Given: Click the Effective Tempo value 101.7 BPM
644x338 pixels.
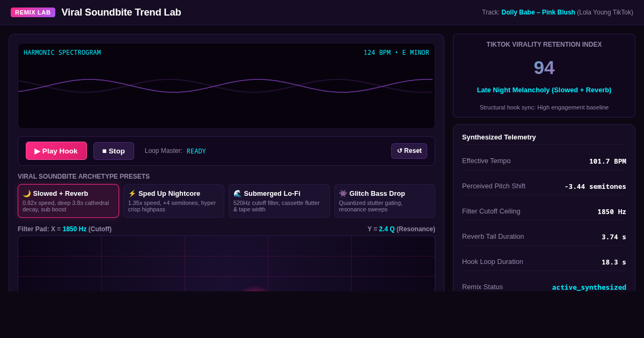Looking at the screenshot, I should (608, 161).
